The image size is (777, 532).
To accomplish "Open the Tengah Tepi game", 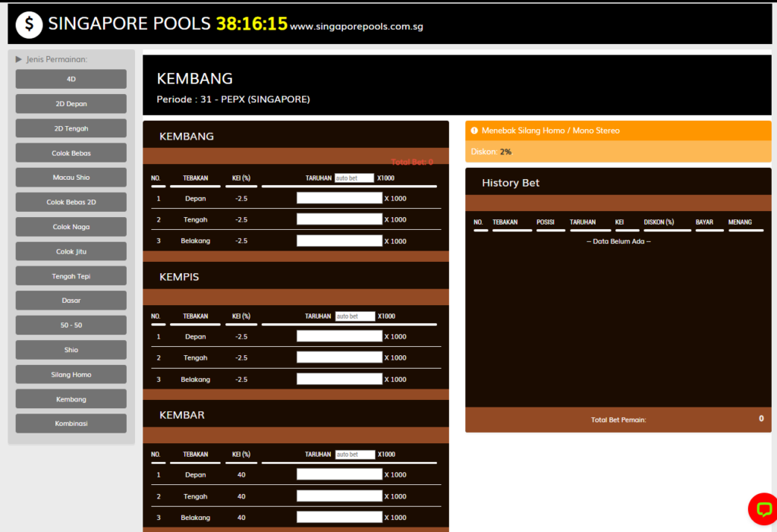I will (x=71, y=276).
